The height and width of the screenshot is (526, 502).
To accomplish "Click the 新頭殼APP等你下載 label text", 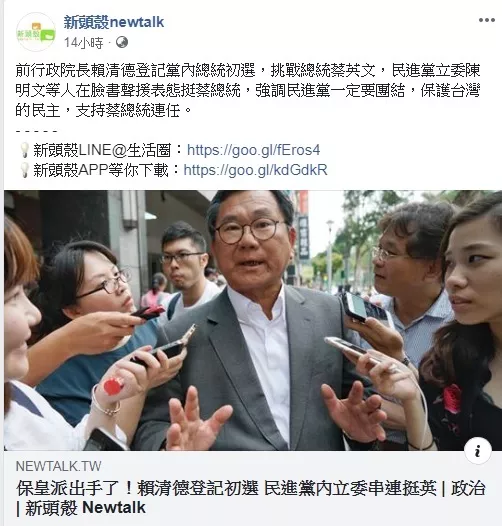I will 100,170.
